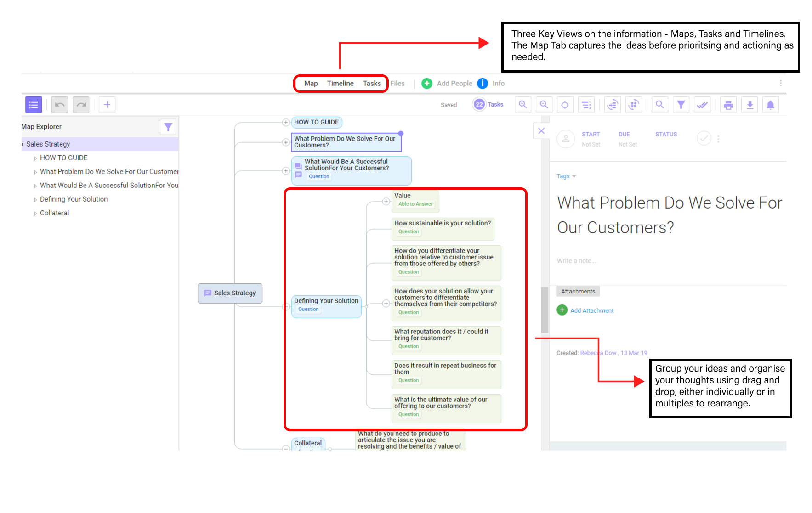Viewport: 812px width, 513px height.
Task: Click the 'Able to Answer' tag on the Value node
Action: click(x=415, y=204)
